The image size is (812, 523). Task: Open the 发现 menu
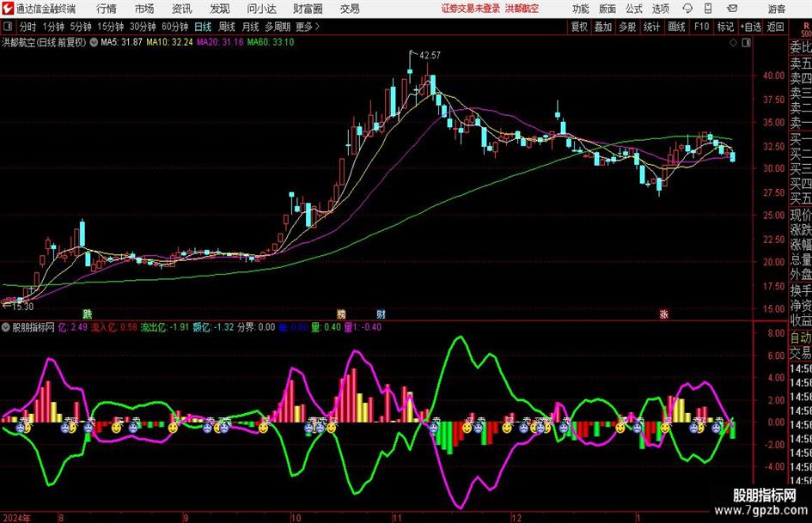coord(220,9)
